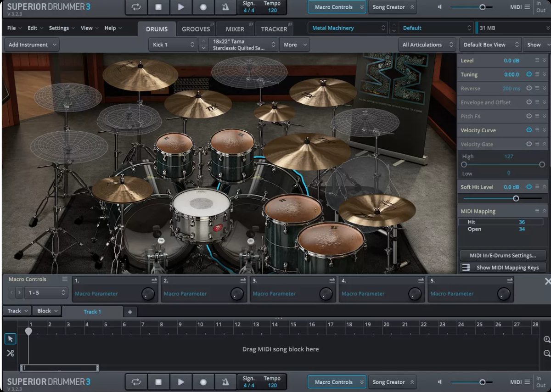Screen dimensions: 551x392
Task: Click the speaker icon in the top bar
Action: tap(440, 7)
